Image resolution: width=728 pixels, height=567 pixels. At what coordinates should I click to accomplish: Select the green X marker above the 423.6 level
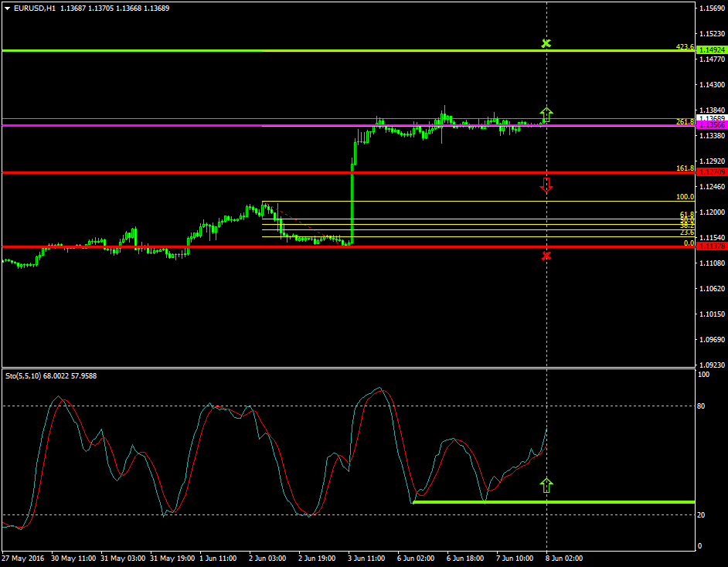pos(547,44)
